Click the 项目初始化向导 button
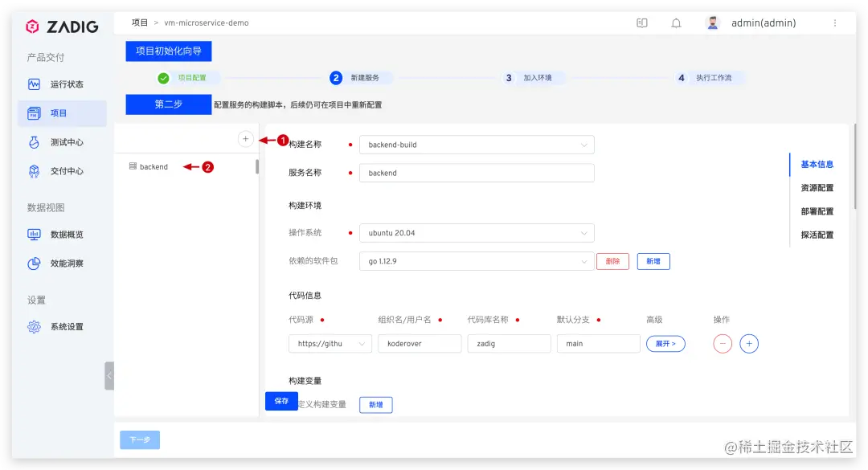Screen dimensions: 868x470 pos(168,51)
